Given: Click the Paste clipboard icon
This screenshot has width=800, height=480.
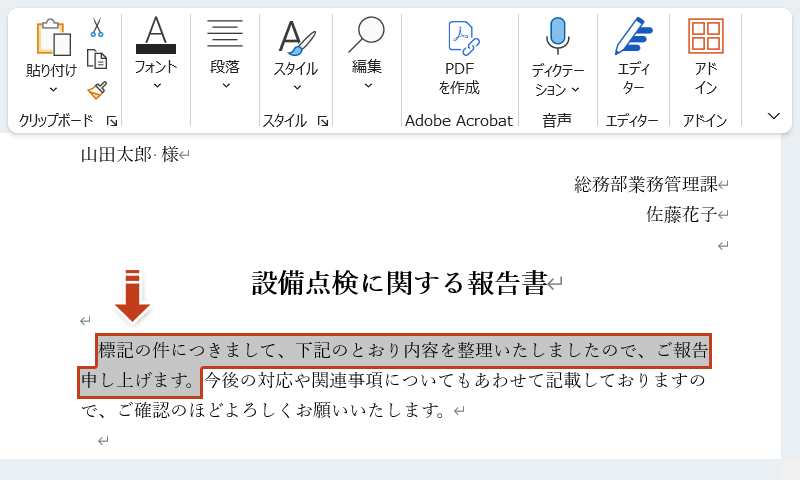Looking at the screenshot, I should coord(53,37).
